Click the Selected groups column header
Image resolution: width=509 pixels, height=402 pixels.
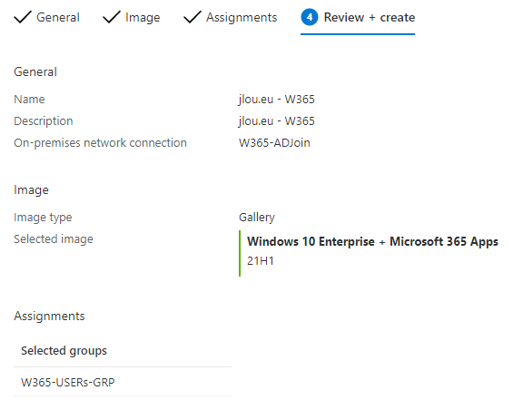click(64, 351)
